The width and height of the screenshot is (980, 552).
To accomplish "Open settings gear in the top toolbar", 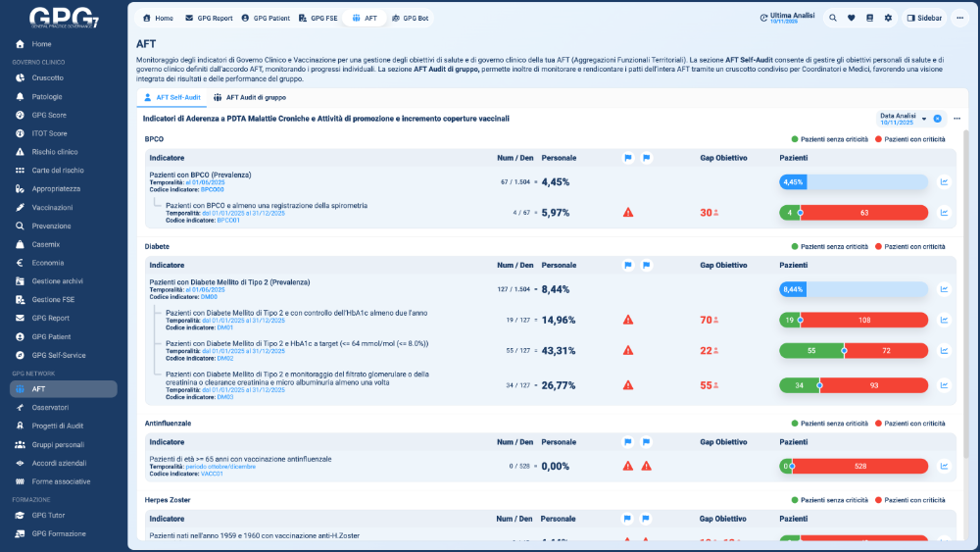I will click(888, 18).
